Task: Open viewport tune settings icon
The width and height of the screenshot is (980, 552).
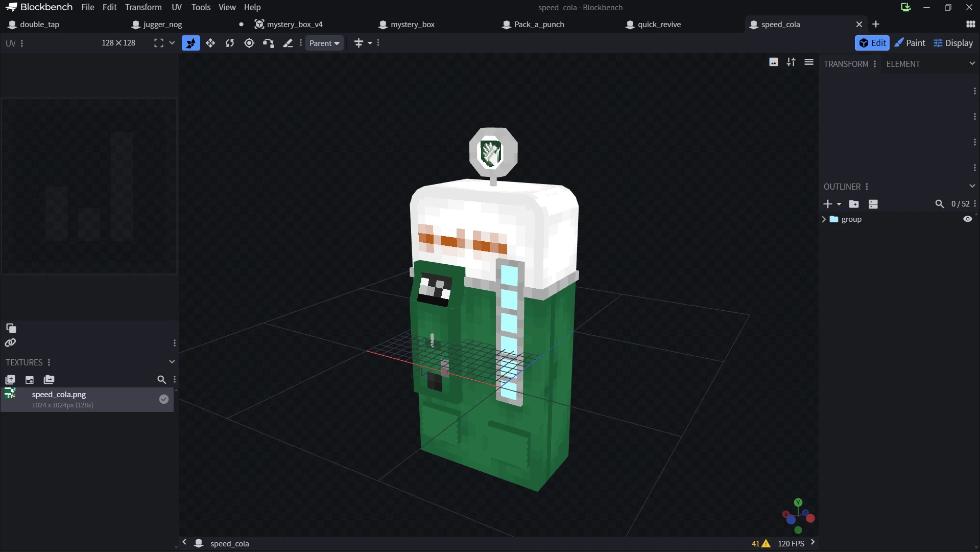Action: pyautogui.click(x=791, y=62)
